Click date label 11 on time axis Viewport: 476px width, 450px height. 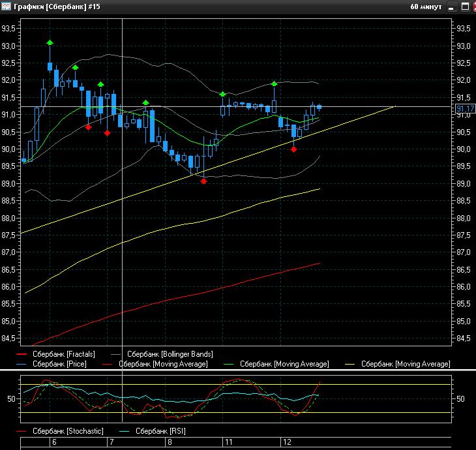(x=229, y=442)
